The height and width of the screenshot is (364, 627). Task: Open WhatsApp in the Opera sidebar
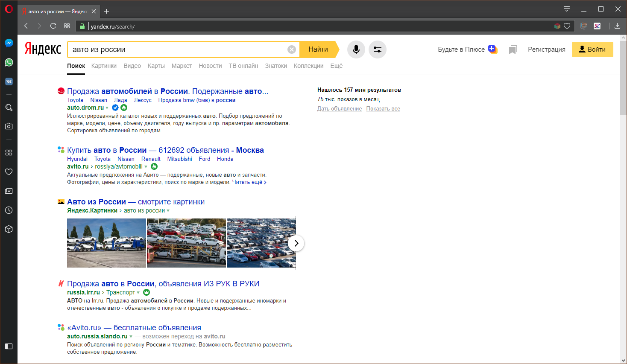(x=9, y=62)
